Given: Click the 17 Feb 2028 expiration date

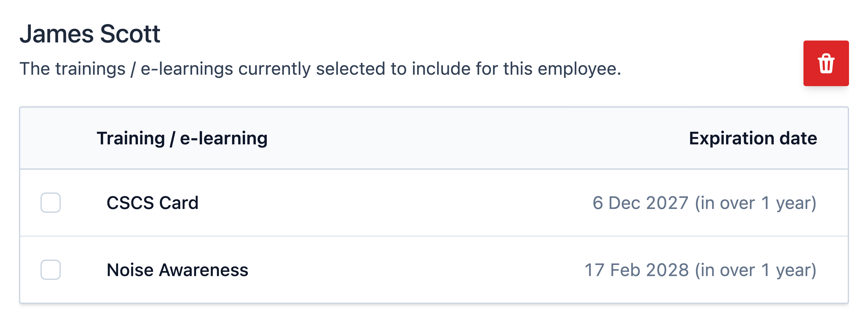Looking at the screenshot, I should (636, 270).
